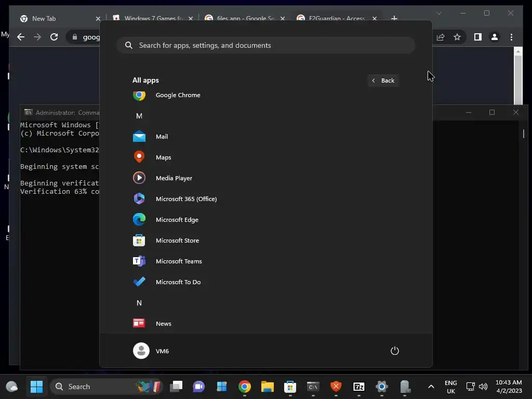The height and width of the screenshot is (399, 532).
Task: Open Microsoft 365 (Office)
Action: pyautogui.click(x=265, y=199)
